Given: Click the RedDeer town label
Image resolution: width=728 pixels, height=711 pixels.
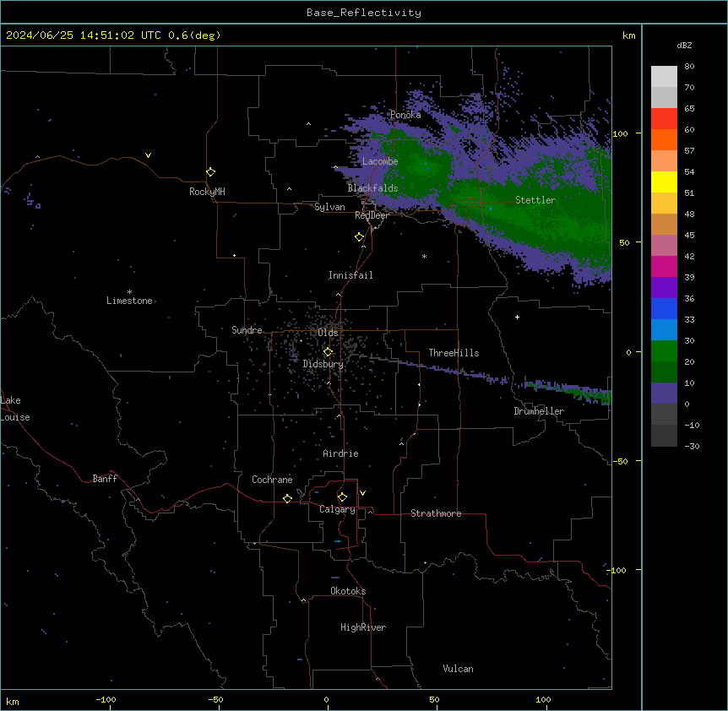Looking at the screenshot, I should click(372, 215).
